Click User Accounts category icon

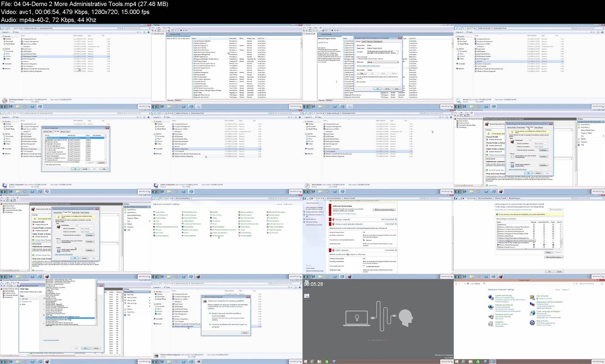pos(532,297)
